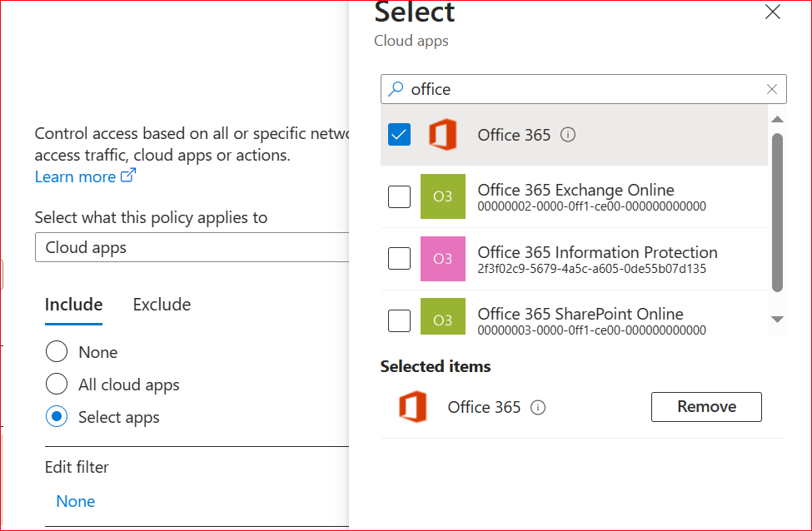Click info icon beside Office 365 result
The width and height of the screenshot is (812, 531).
click(x=568, y=135)
